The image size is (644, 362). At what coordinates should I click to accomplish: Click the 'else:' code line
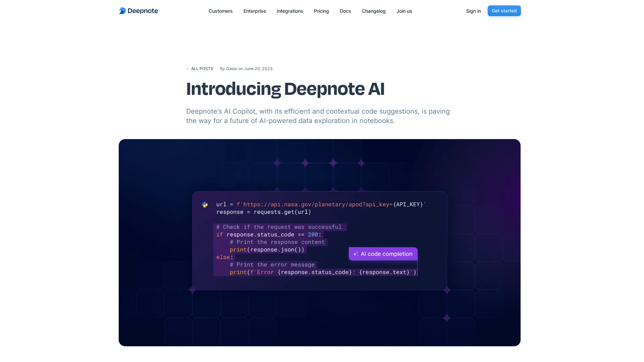click(x=225, y=257)
